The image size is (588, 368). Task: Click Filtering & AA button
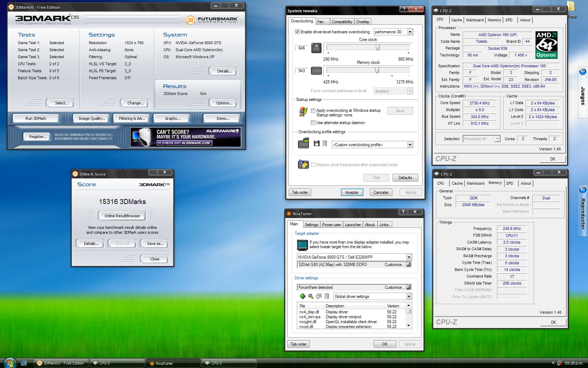click(x=132, y=118)
